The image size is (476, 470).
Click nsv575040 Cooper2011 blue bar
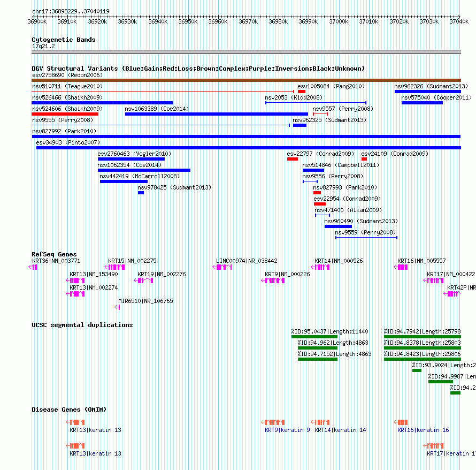point(423,103)
